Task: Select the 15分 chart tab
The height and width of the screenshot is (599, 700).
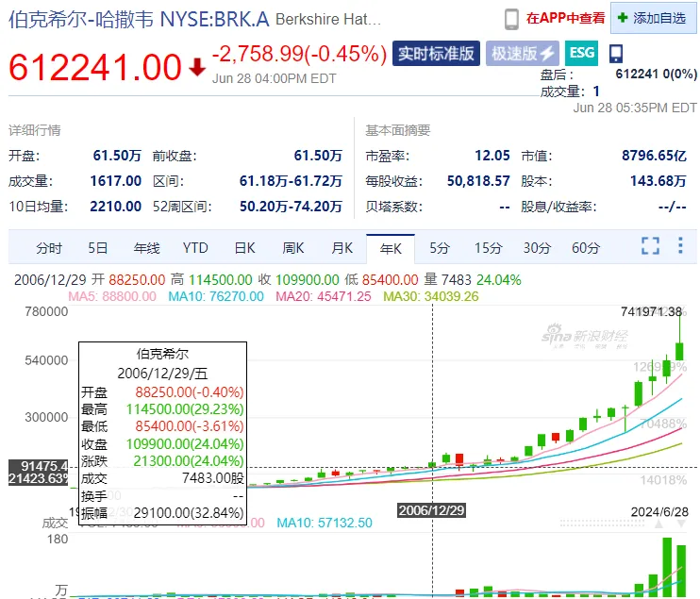Action: point(489,248)
